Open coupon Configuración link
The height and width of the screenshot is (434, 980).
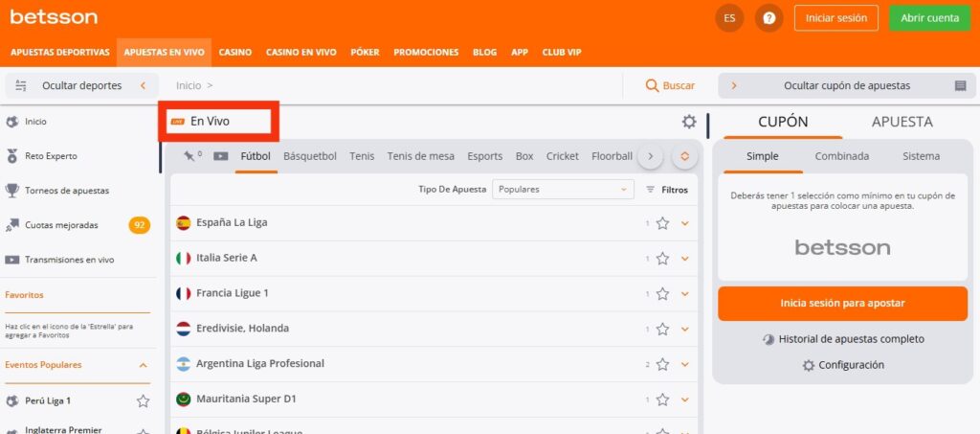844,365
